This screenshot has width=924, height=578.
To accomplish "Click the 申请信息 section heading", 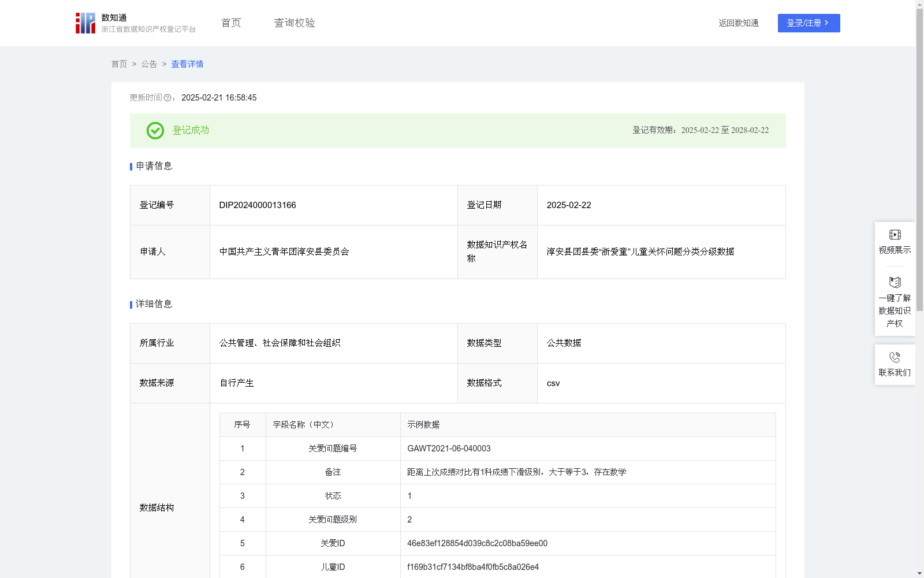I will point(154,166).
